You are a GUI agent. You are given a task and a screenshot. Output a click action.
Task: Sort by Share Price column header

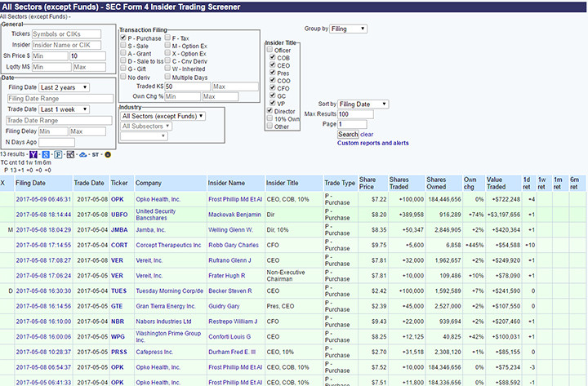367,183
